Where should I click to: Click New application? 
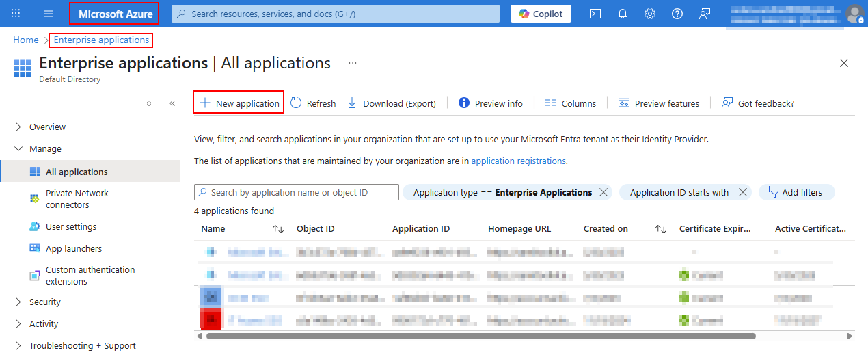pyautogui.click(x=239, y=103)
